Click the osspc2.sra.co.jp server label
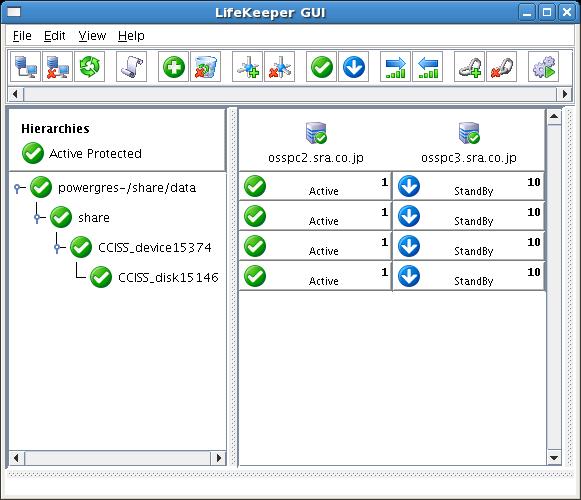 (x=316, y=158)
